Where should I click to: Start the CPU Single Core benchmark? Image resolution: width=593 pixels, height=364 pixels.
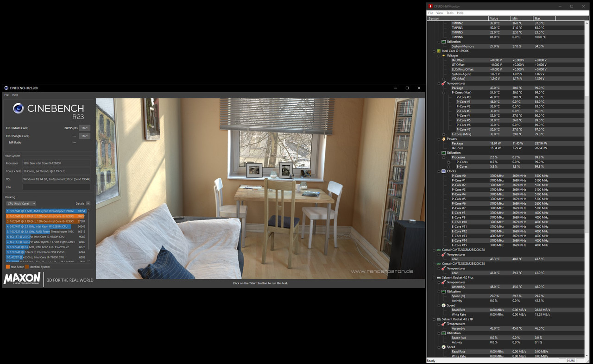[84, 136]
